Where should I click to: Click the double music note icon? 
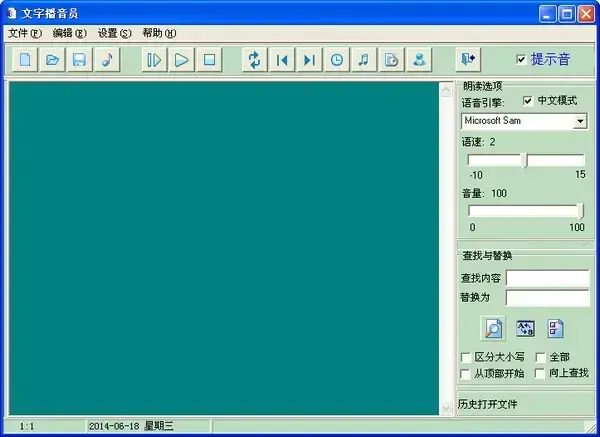(x=364, y=60)
